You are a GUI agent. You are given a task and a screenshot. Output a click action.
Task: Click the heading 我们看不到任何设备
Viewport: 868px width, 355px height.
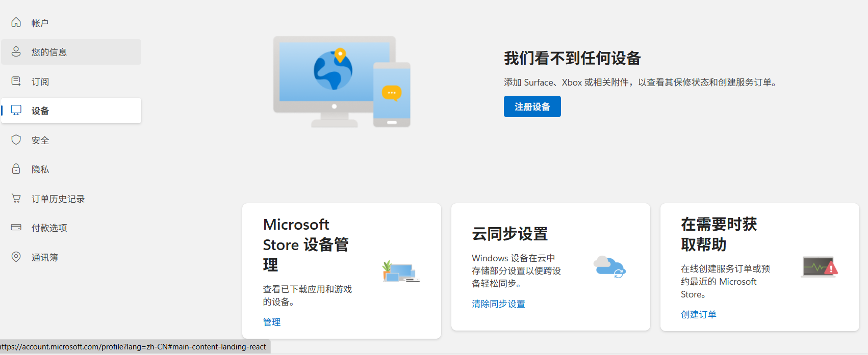(x=572, y=58)
